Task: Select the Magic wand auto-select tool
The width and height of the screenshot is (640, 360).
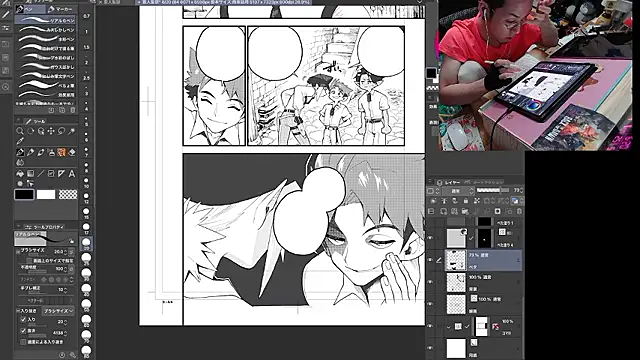Action: tap(72, 131)
